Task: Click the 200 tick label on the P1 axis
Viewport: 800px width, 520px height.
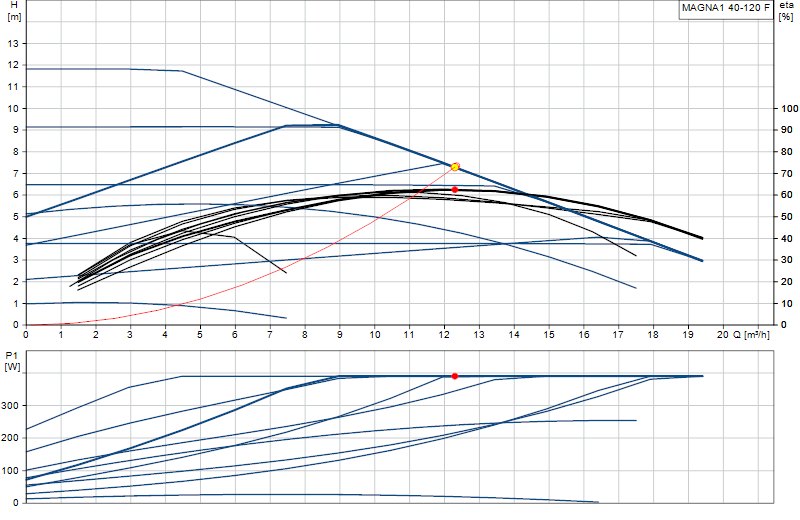Action: (11, 438)
